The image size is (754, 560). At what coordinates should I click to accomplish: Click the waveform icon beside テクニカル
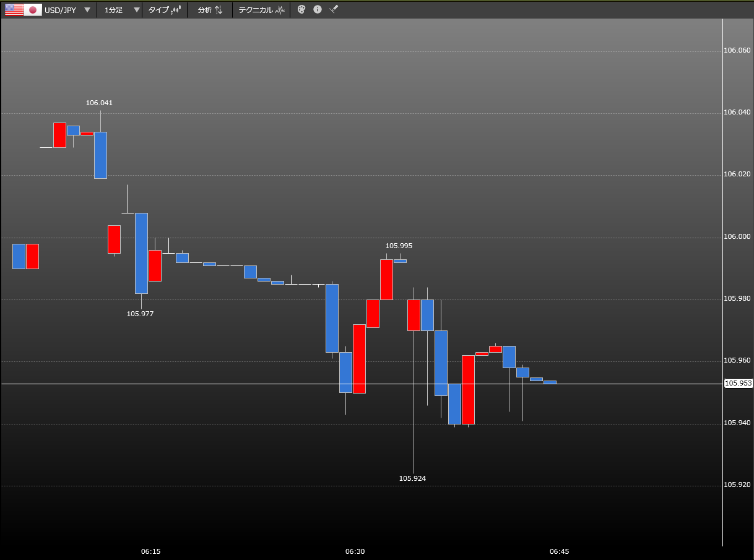pos(280,10)
